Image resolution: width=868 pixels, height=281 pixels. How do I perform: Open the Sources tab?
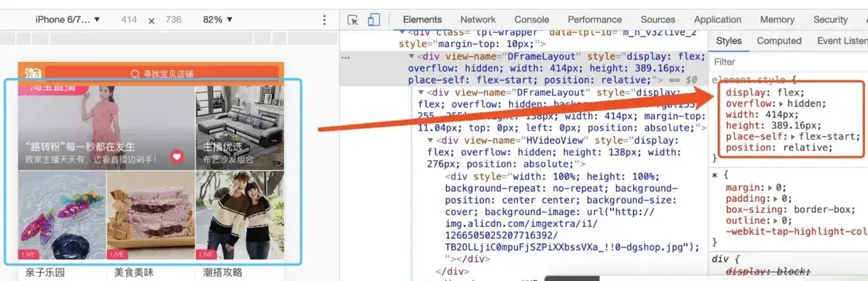(x=658, y=20)
